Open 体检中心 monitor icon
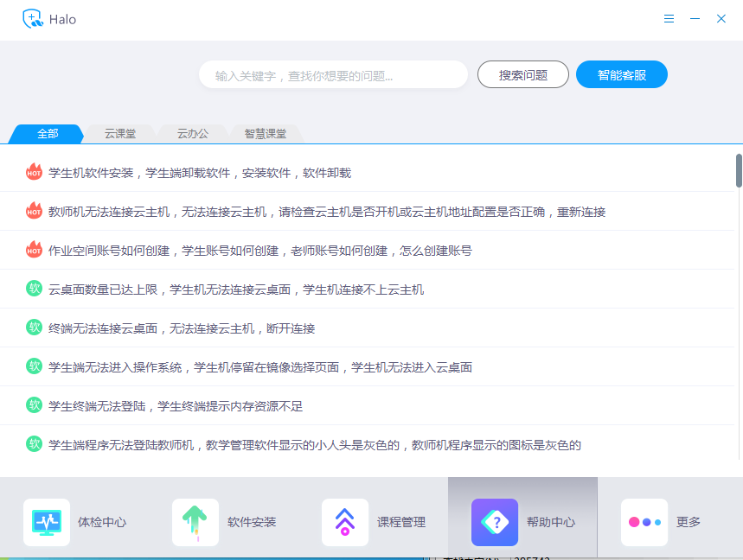Screen dimensions: 743x560 click(x=47, y=522)
